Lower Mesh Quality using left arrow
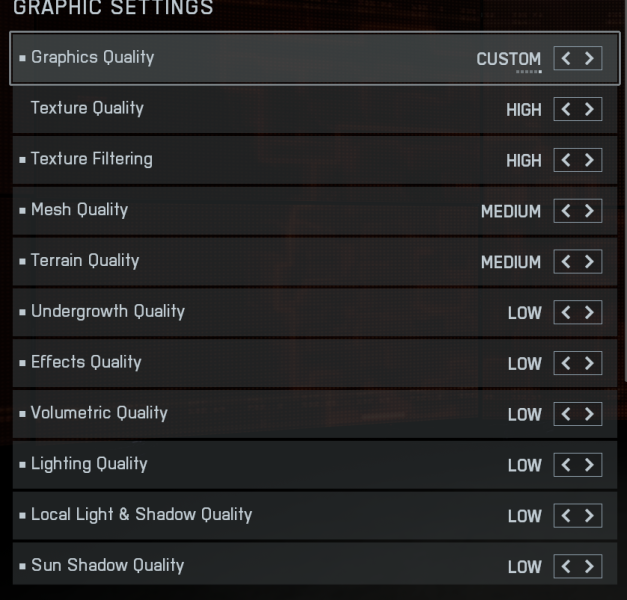The height and width of the screenshot is (600, 627). tap(566, 211)
